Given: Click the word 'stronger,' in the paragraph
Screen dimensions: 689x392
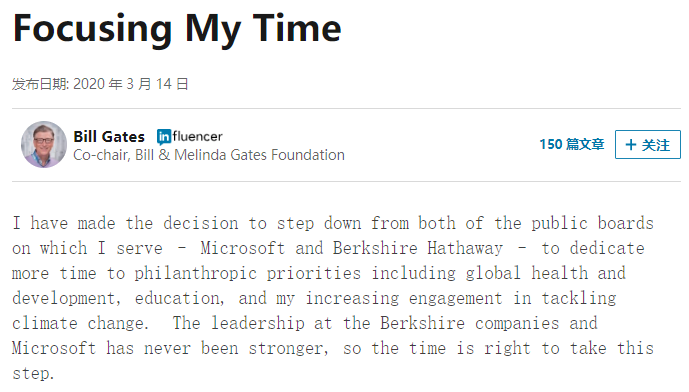Looking at the screenshot, I should click(288, 348).
